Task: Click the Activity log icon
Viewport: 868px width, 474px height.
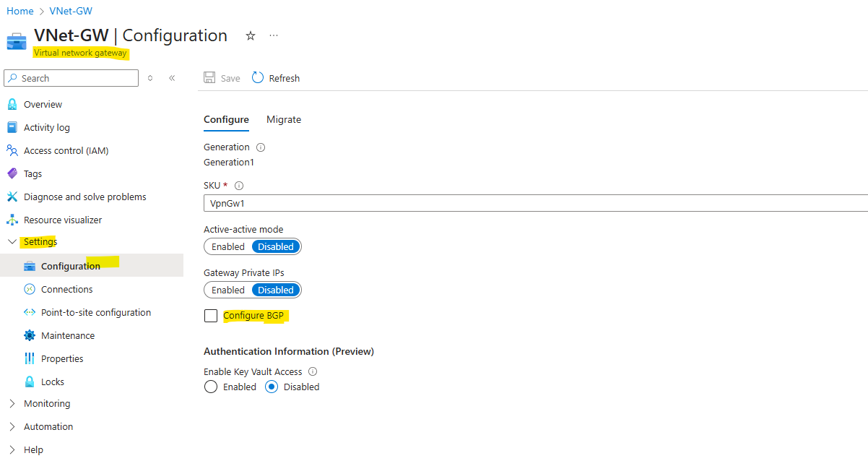Action: (x=12, y=127)
